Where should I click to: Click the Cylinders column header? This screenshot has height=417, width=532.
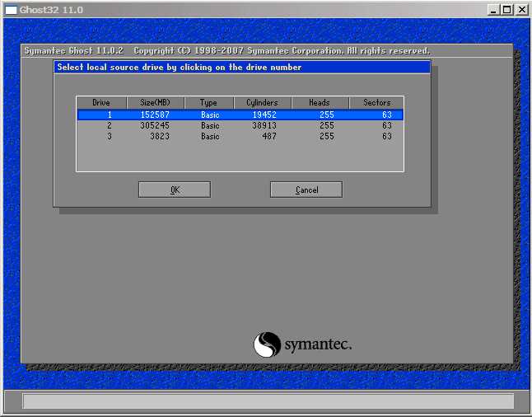pyautogui.click(x=262, y=102)
